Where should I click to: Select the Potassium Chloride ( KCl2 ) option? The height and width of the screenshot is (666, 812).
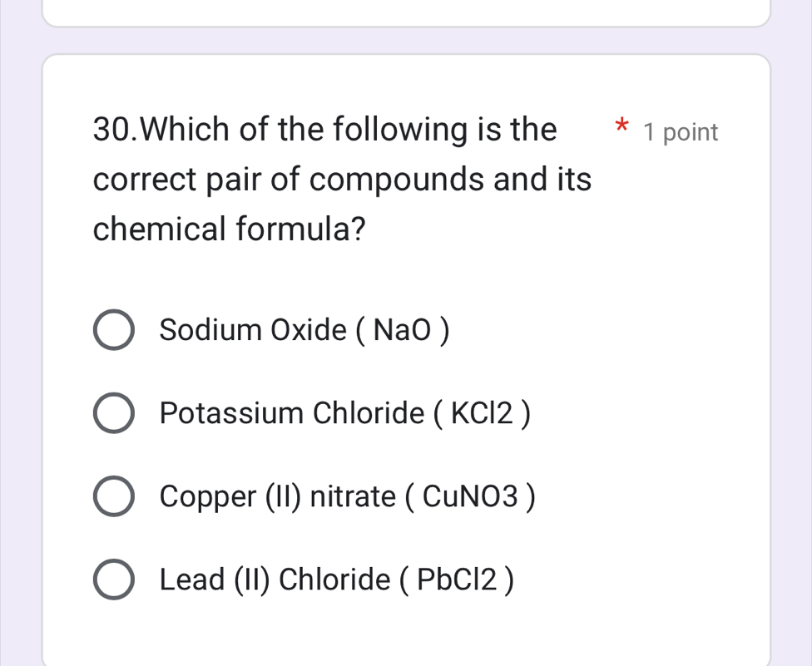tap(345, 413)
